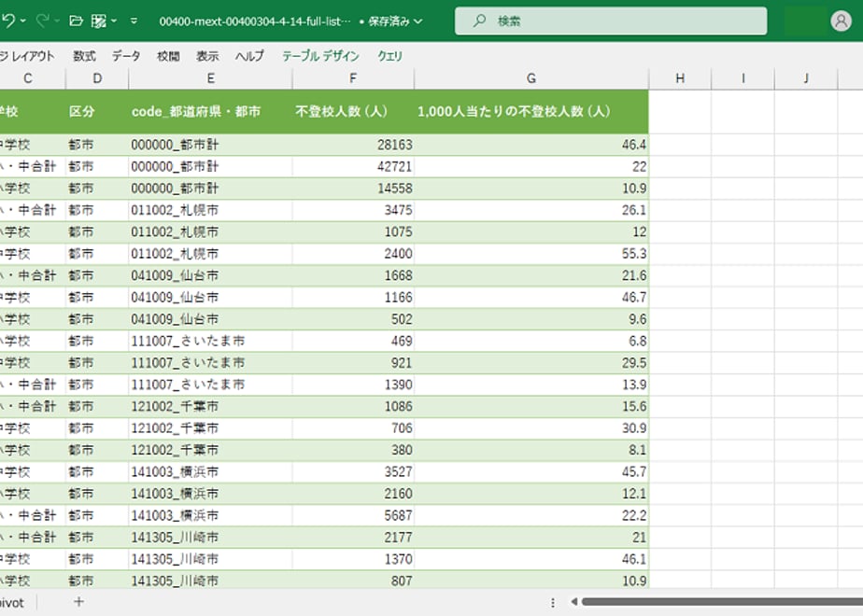
Task: Select cell with value 30.9 for 千葉市
Action: tap(531, 427)
